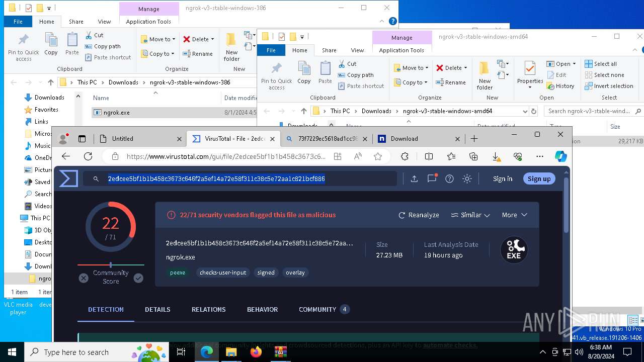Expand Similar dropdown on VirusTotal

coord(470,215)
